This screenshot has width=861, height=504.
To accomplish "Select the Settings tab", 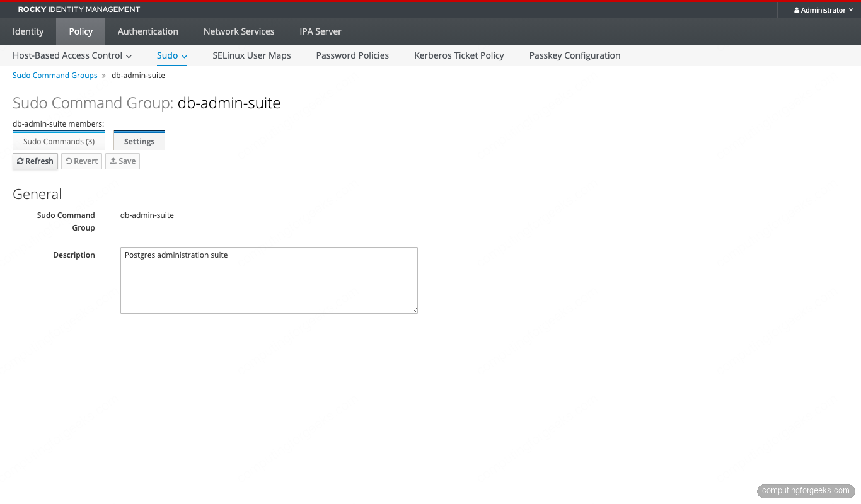I will pos(139,141).
